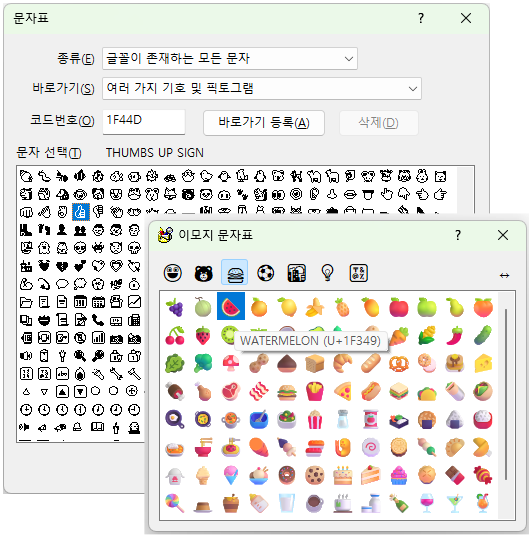
Task: Open the bear animals emoji category tab
Action: coord(203,273)
